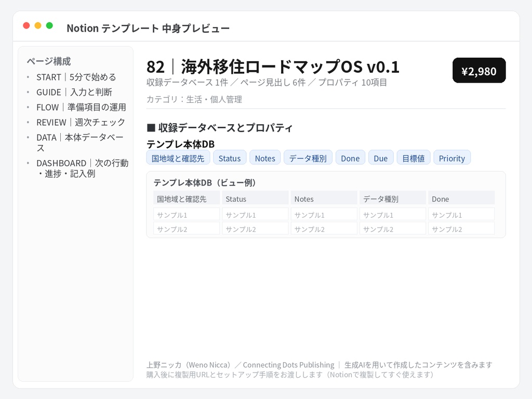Select DASHBOARD｜次の行動・進捗・記入例 entry
Viewport: 532px width, 399px height.
(83, 168)
